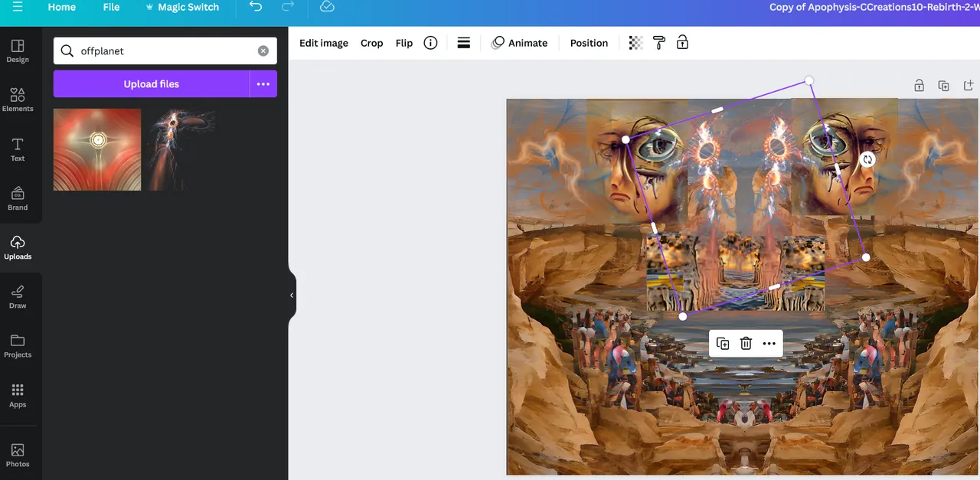Image resolution: width=980 pixels, height=480 pixels.
Task: Open the Elements panel
Action: pyautogui.click(x=18, y=100)
